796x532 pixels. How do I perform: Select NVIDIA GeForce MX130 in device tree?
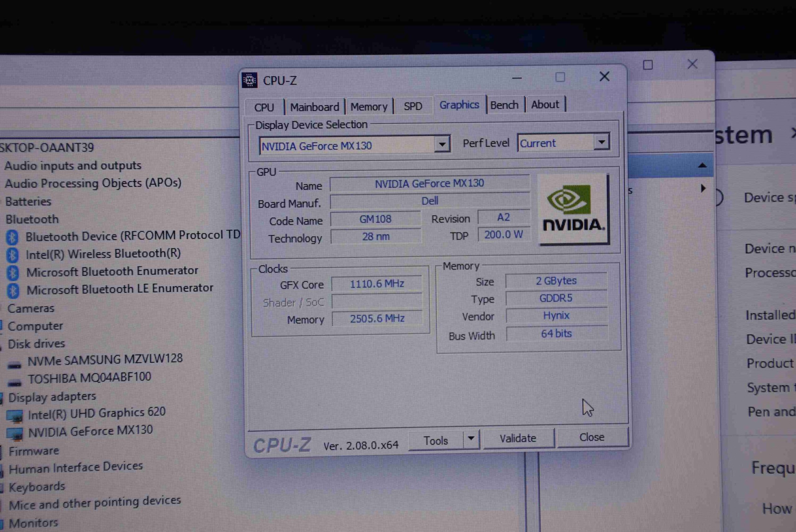pyautogui.click(x=90, y=431)
